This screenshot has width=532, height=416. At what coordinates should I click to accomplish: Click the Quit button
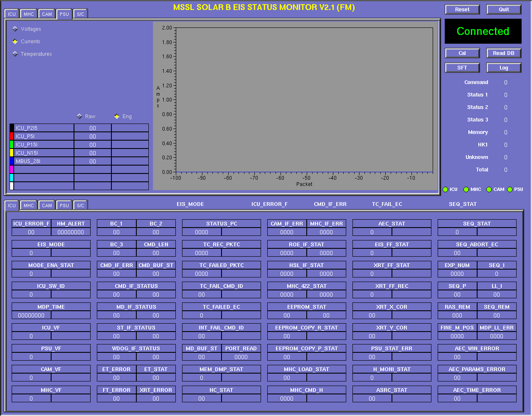point(504,10)
